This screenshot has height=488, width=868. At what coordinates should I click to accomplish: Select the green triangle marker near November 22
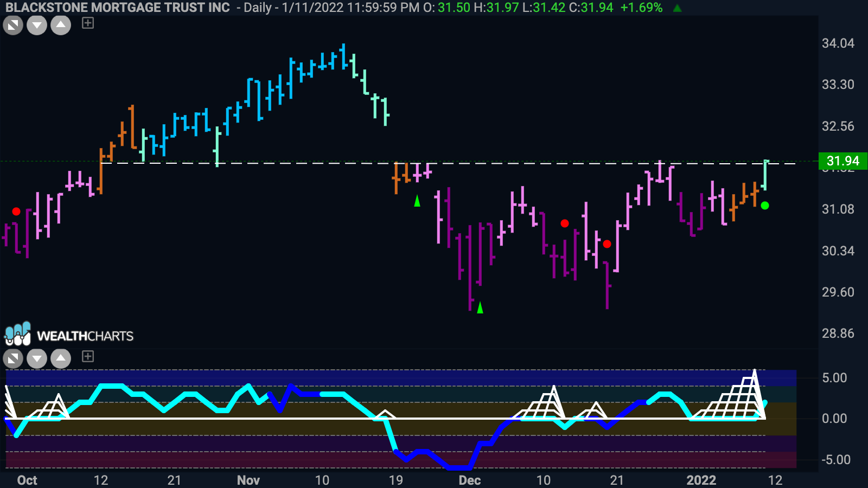(x=417, y=201)
